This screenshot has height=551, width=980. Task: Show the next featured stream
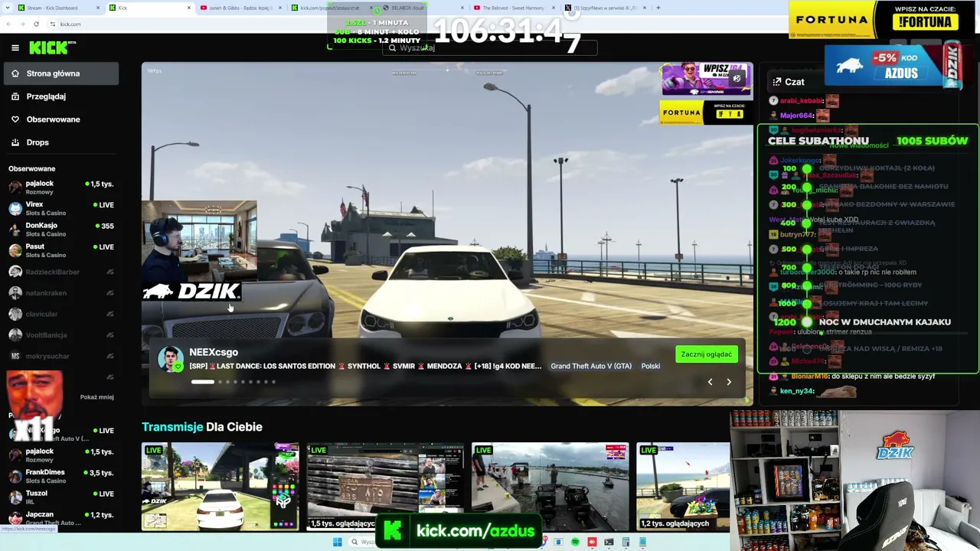729,382
